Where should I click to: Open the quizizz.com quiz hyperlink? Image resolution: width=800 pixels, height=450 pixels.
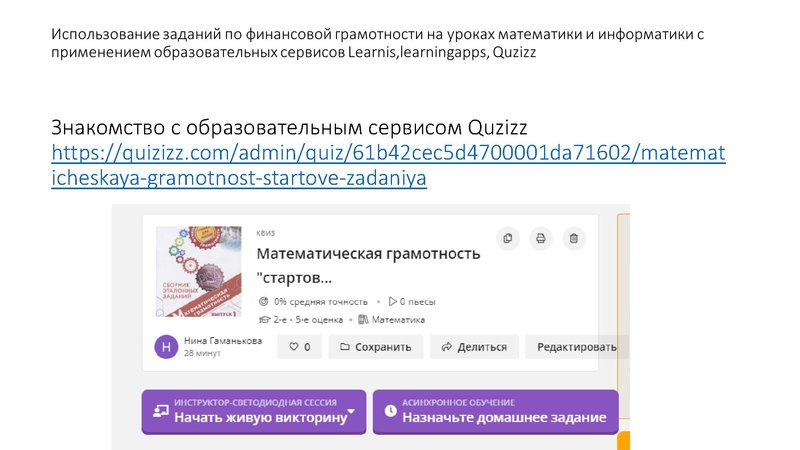coord(388,165)
